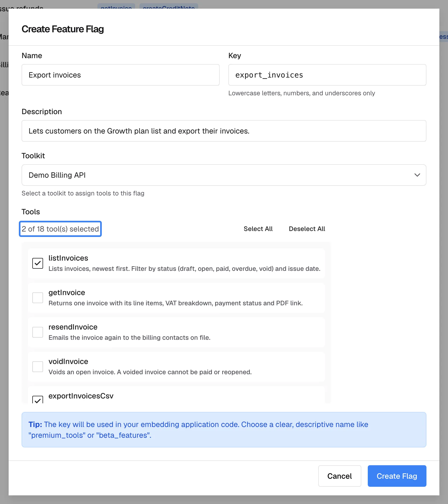The width and height of the screenshot is (448, 504).
Task: Click the voidInvoice tool name
Action: [x=68, y=361]
